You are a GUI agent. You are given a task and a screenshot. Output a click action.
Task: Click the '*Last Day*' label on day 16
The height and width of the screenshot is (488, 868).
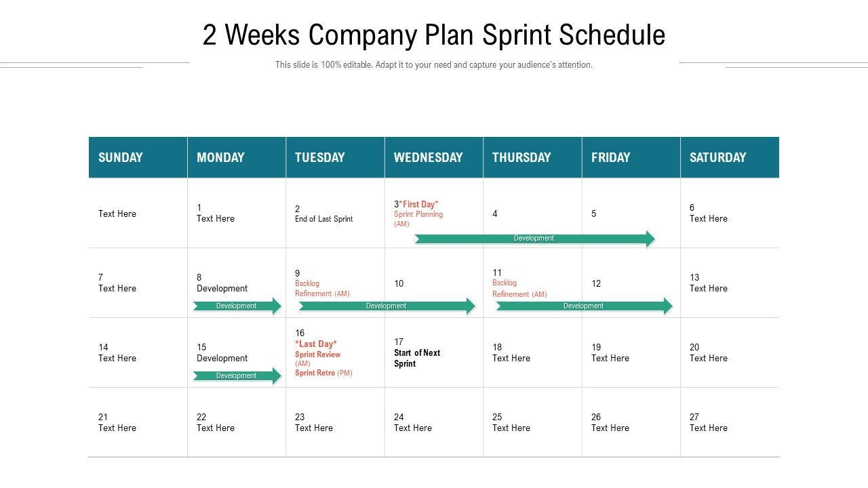coord(316,344)
